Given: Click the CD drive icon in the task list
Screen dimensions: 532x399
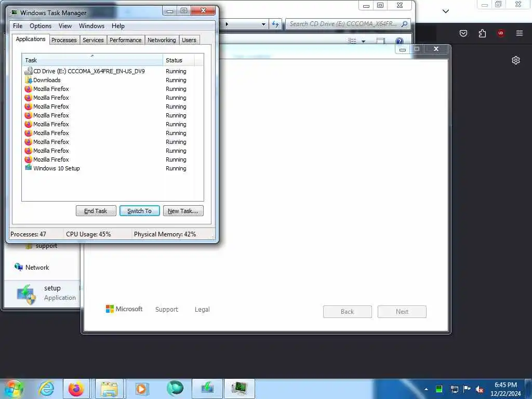Looking at the screenshot, I should click(29, 71).
